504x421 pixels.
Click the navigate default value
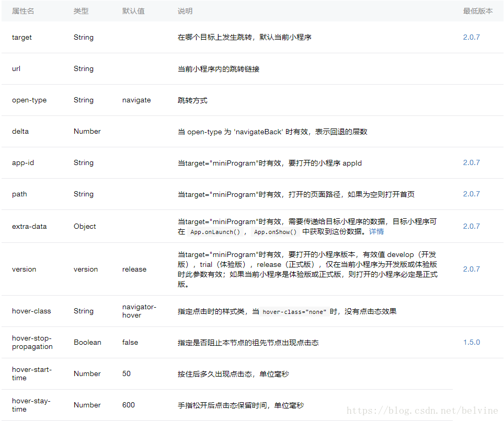point(136,100)
